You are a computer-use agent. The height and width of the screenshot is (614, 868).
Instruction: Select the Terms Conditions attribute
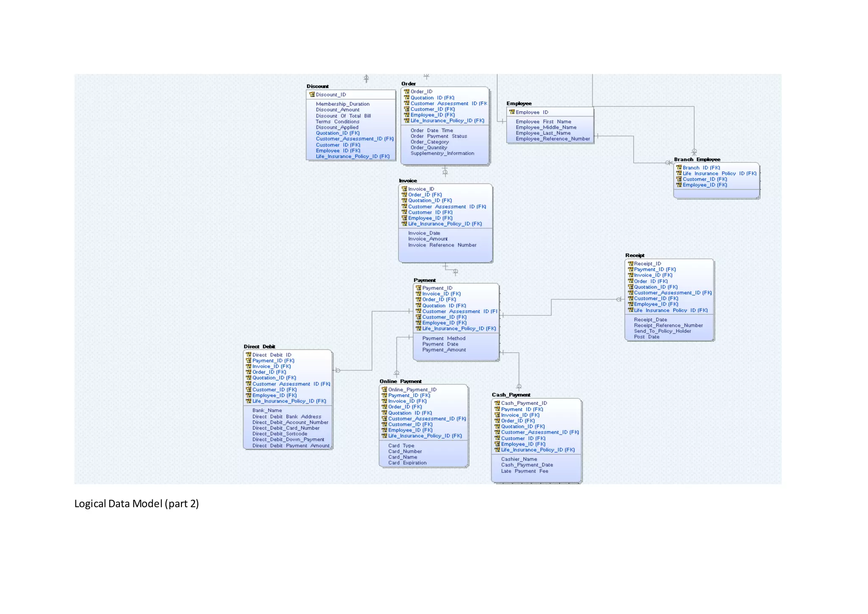(337, 121)
